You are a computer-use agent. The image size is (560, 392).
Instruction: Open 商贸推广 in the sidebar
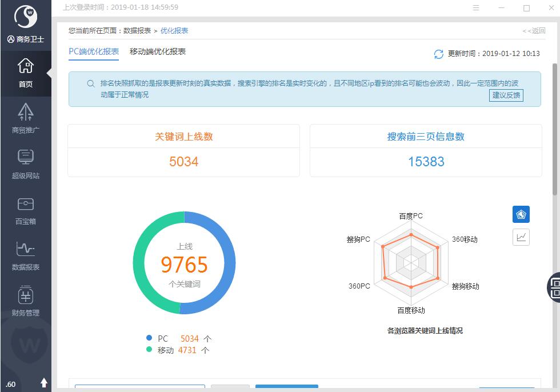[26, 118]
